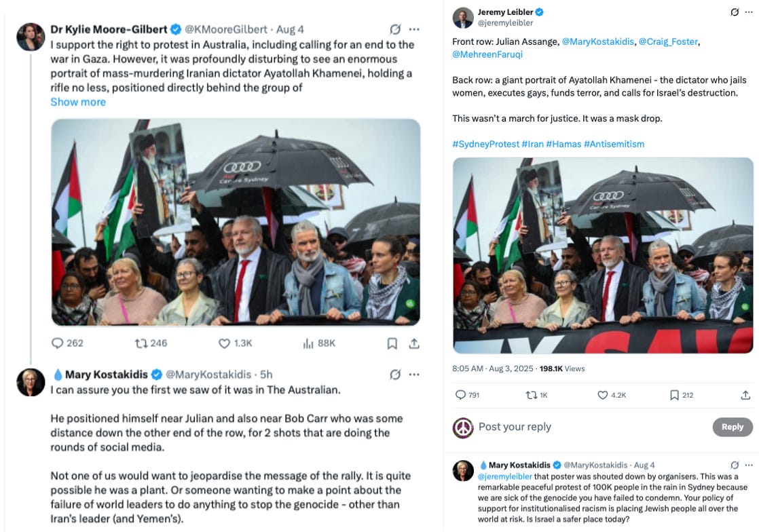
Task: Click the grey Reply button
Action: (x=733, y=427)
